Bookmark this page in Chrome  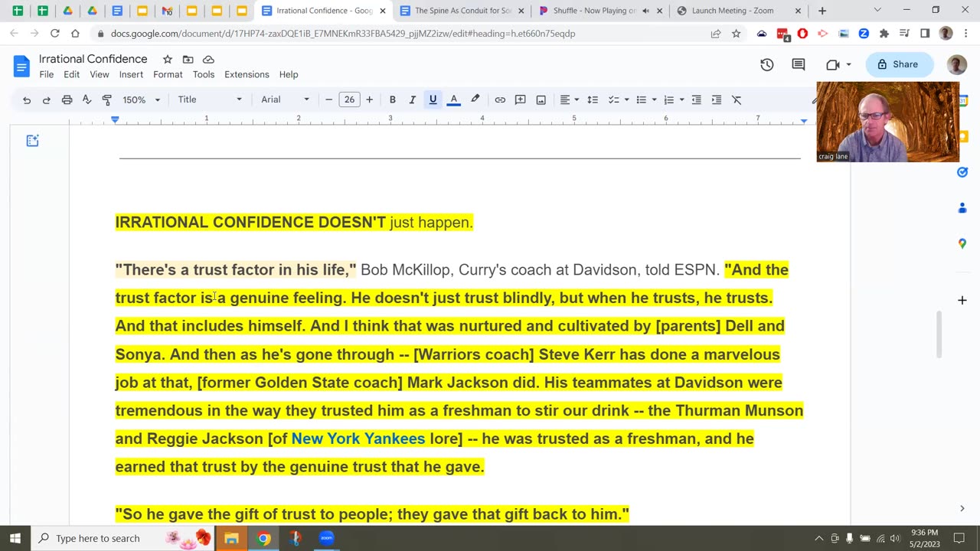[x=736, y=34]
